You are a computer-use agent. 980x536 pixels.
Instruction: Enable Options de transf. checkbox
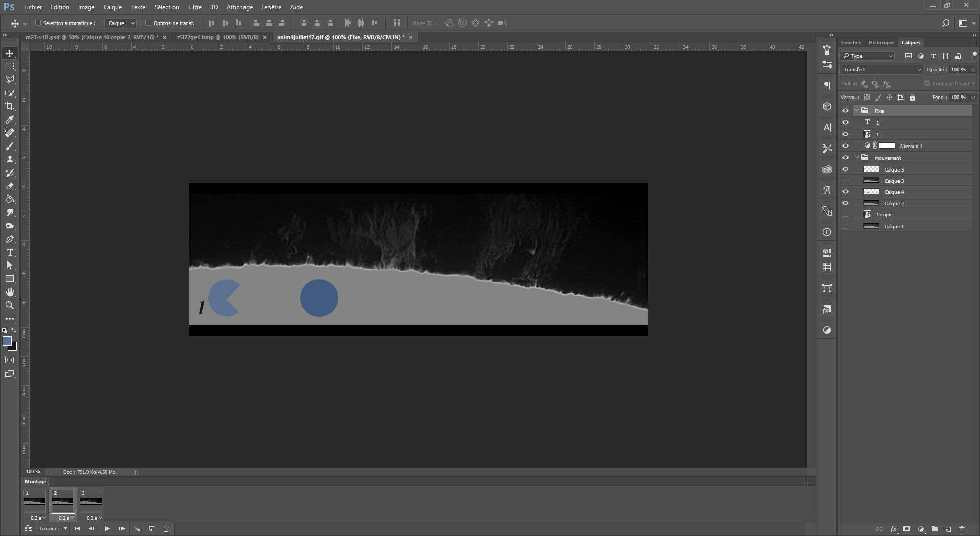coord(148,23)
